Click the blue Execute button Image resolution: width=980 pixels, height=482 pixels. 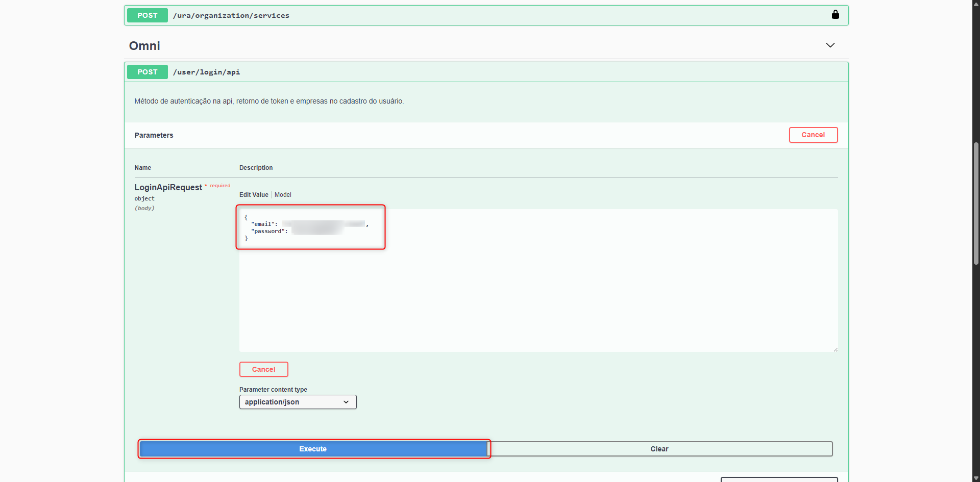pos(313,449)
